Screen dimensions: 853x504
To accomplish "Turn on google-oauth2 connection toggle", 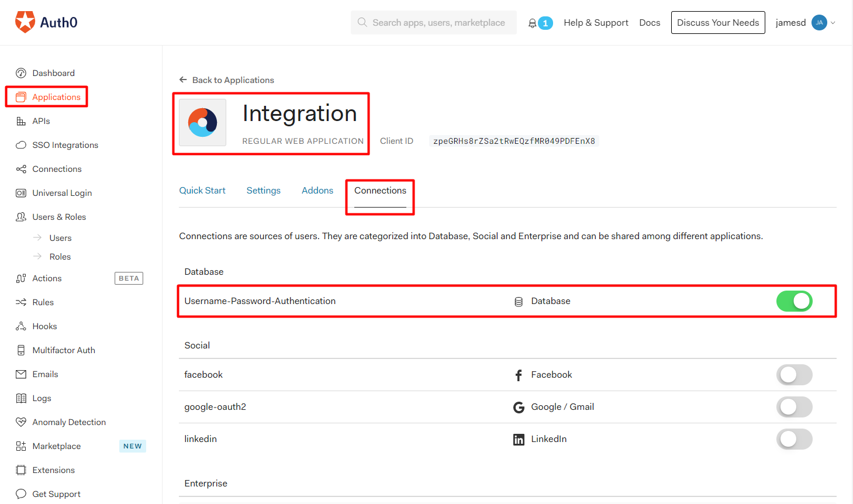I will pos(794,407).
